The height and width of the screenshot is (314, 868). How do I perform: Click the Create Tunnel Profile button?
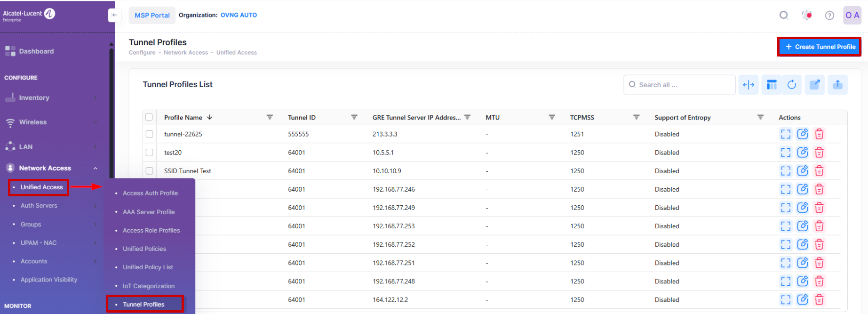[819, 47]
